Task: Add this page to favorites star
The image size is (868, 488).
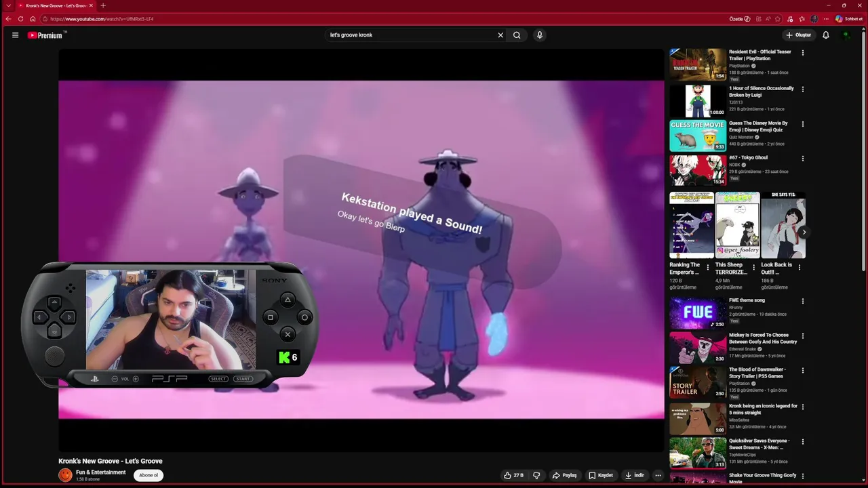Action: point(778,19)
